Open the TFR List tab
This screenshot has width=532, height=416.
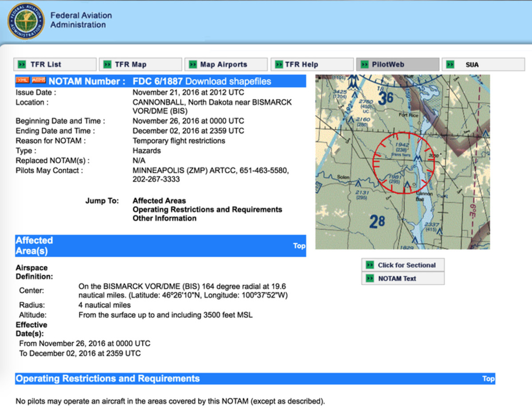pyautogui.click(x=55, y=65)
